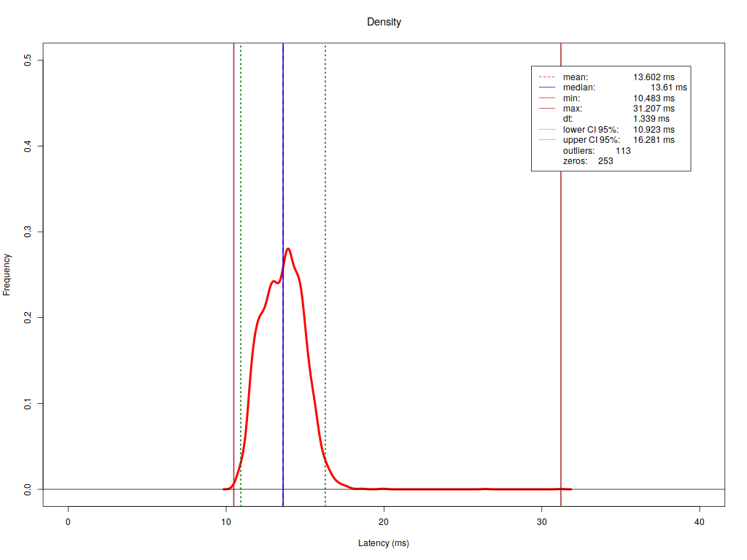
Task: Click the y-axis tick label 0.3
Action: (28, 232)
